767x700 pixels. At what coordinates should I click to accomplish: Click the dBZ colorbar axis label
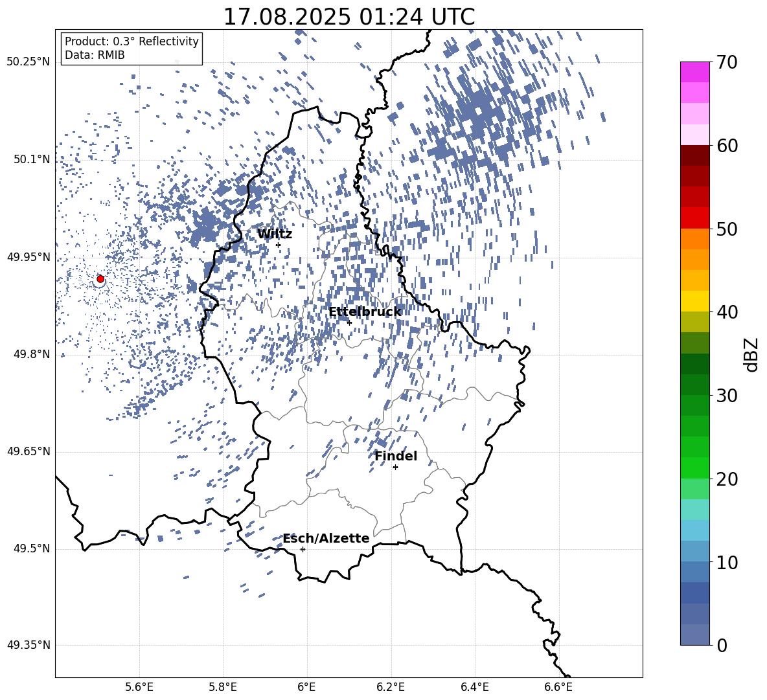point(751,354)
